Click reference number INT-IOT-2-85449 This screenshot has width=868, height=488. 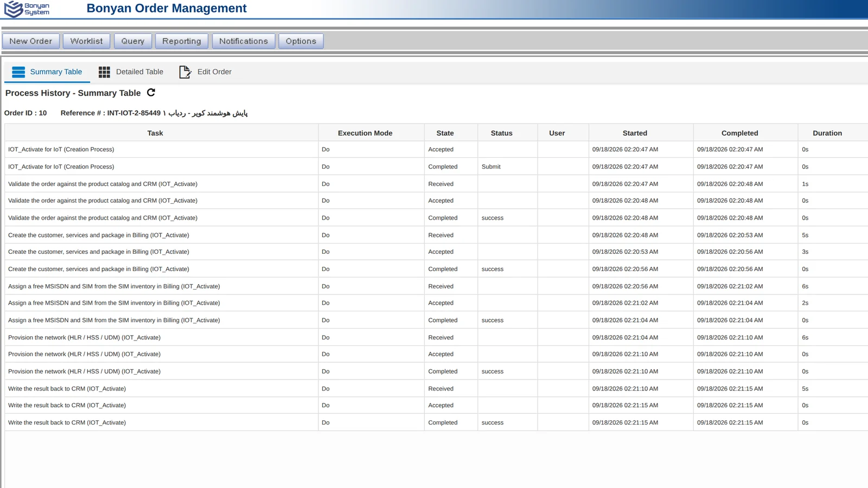coord(134,113)
